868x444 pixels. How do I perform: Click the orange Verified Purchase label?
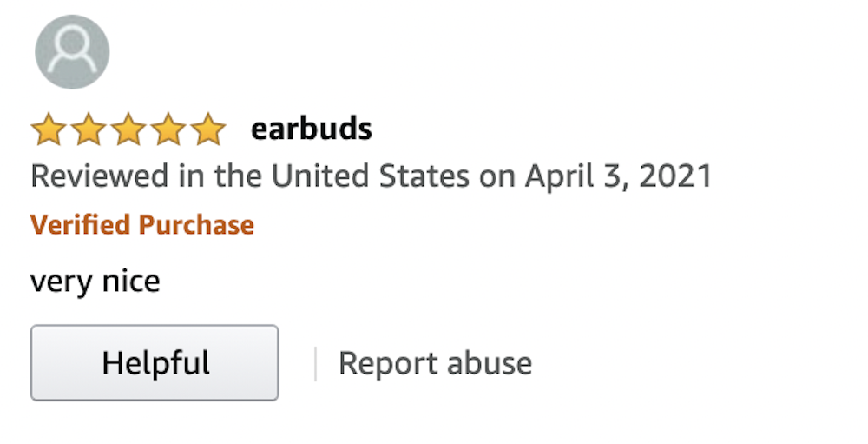142,225
